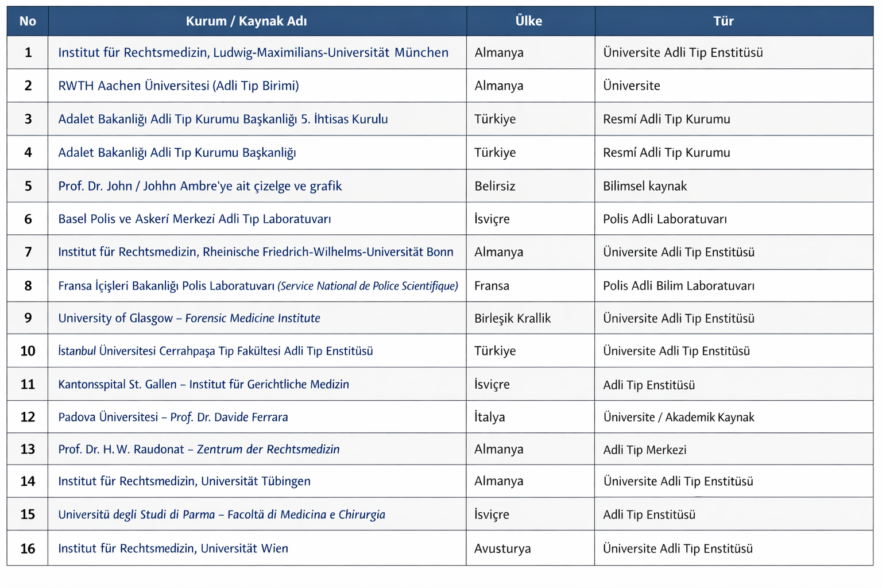Open Padova Üniversitesi Davide Ferrara link

pos(173,417)
